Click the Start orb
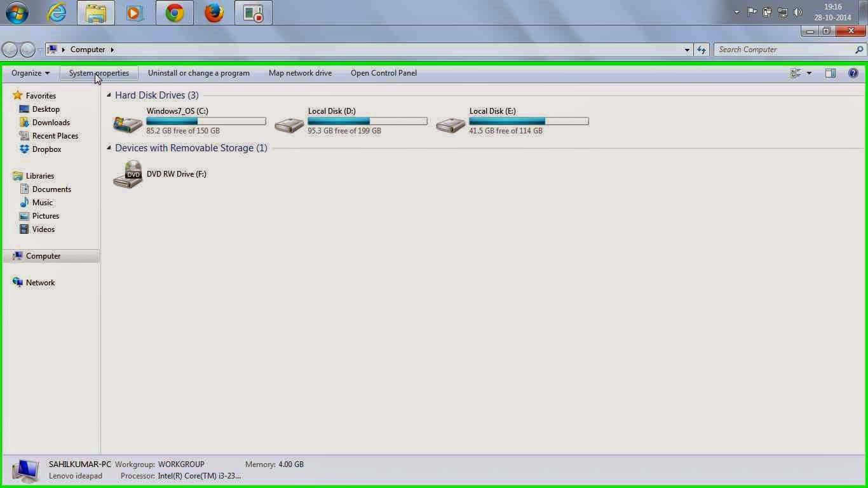 pyautogui.click(x=17, y=12)
